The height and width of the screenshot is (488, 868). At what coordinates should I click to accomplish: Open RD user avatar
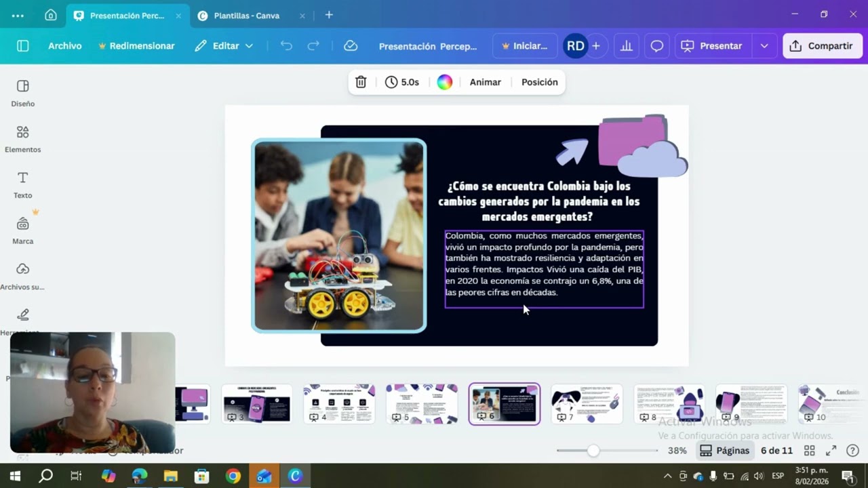[x=575, y=46]
